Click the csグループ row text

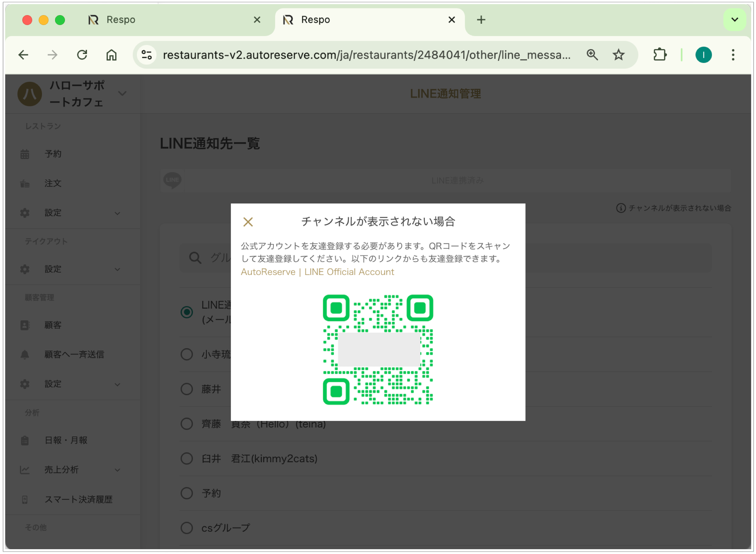pyautogui.click(x=226, y=528)
